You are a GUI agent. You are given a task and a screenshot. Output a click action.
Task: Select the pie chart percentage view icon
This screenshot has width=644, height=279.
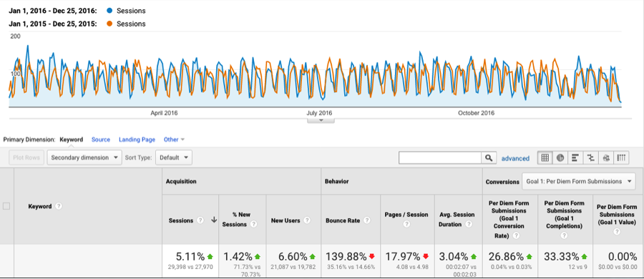(x=560, y=158)
